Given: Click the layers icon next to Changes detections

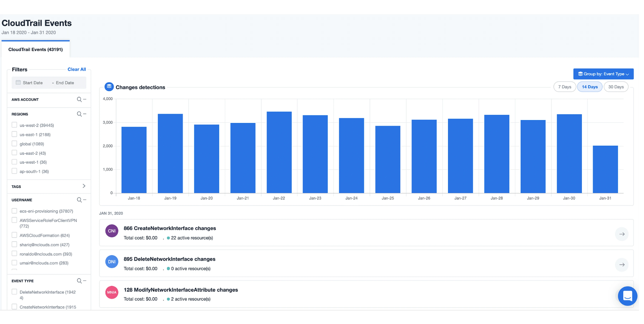Looking at the screenshot, I should click(109, 87).
